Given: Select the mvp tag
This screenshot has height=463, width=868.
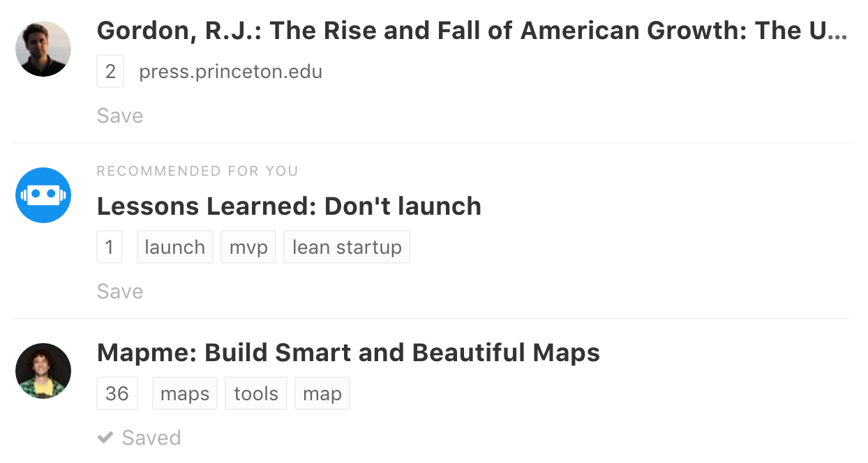Looking at the screenshot, I should pos(248,248).
